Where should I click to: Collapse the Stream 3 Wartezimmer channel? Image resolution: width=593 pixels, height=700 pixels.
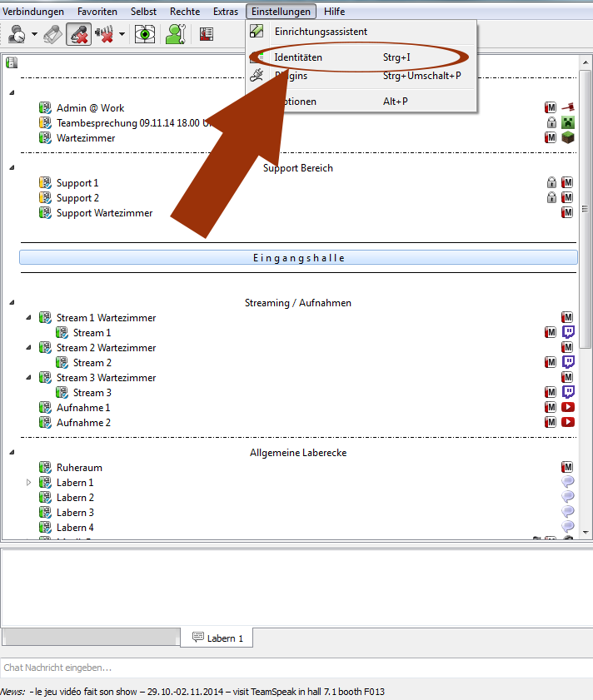(28, 377)
